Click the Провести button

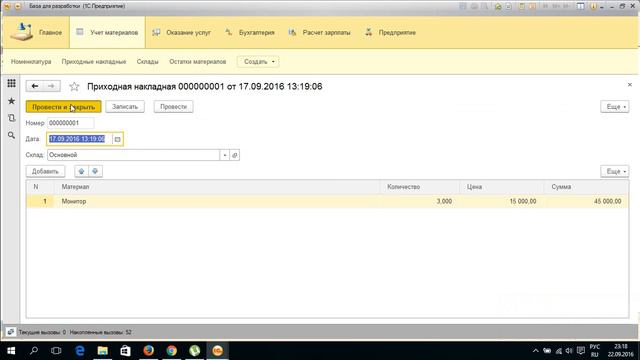(x=173, y=107)
